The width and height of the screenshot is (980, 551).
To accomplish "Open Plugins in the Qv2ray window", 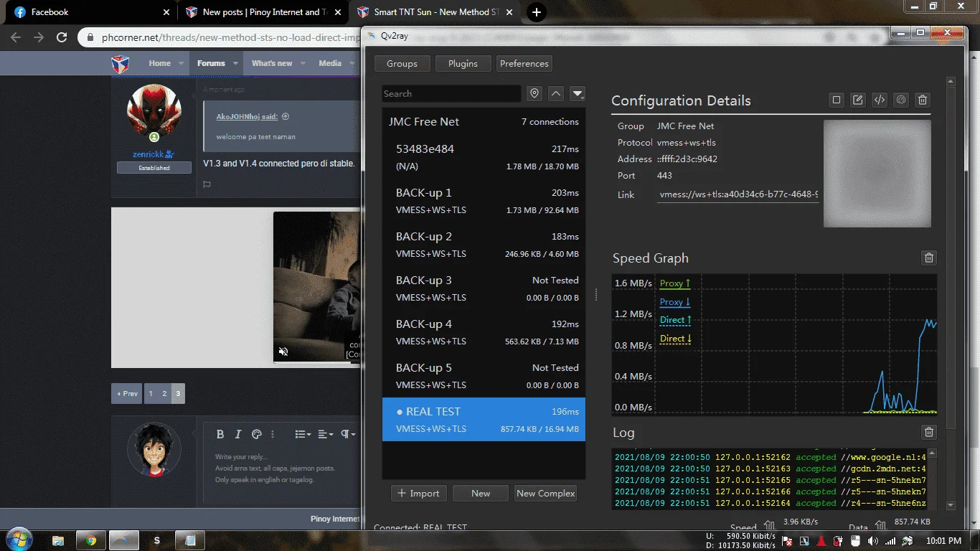I will (x=463, y=64).
